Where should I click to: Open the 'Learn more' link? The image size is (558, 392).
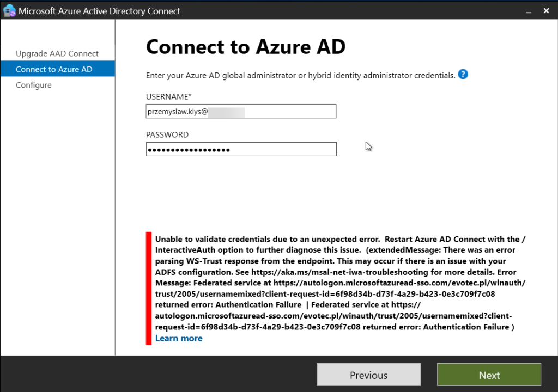click(179, 338)
